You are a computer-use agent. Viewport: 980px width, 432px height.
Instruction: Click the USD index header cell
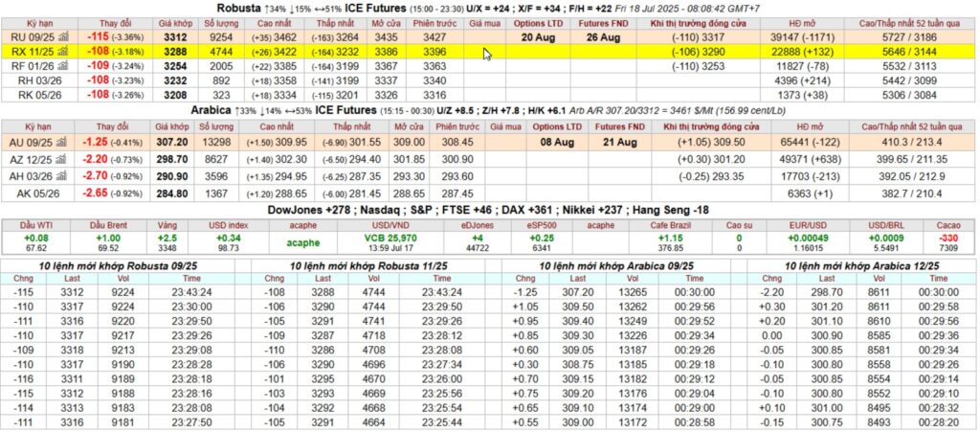[x=230, y=224]
